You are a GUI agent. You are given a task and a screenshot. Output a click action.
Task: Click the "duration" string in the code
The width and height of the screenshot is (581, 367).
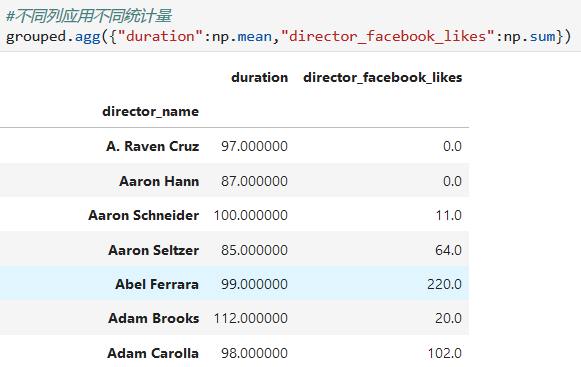coord(160,36)
